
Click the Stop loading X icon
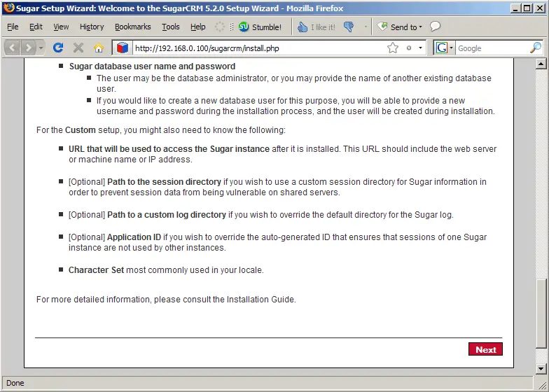point(78,48)
